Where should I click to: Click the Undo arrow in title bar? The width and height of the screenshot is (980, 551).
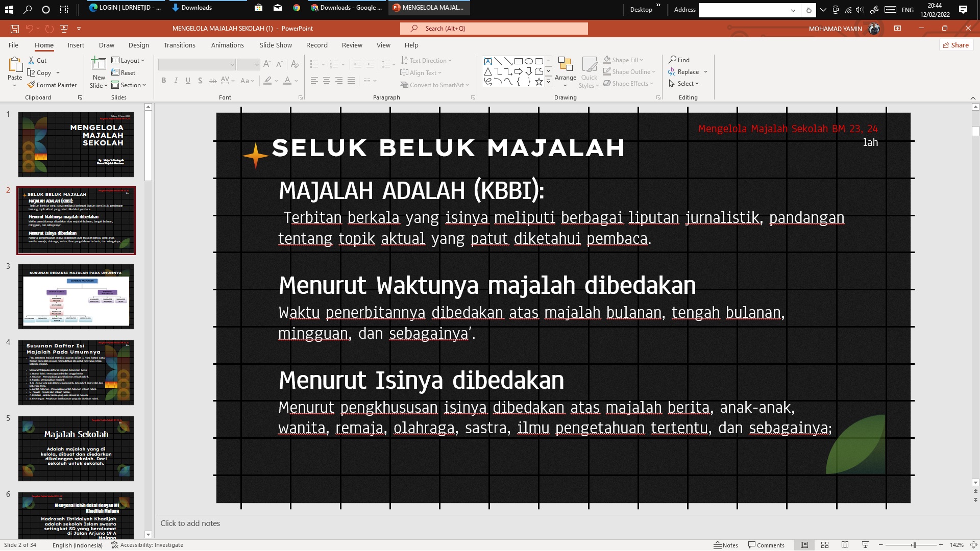(x=30, y=29)
